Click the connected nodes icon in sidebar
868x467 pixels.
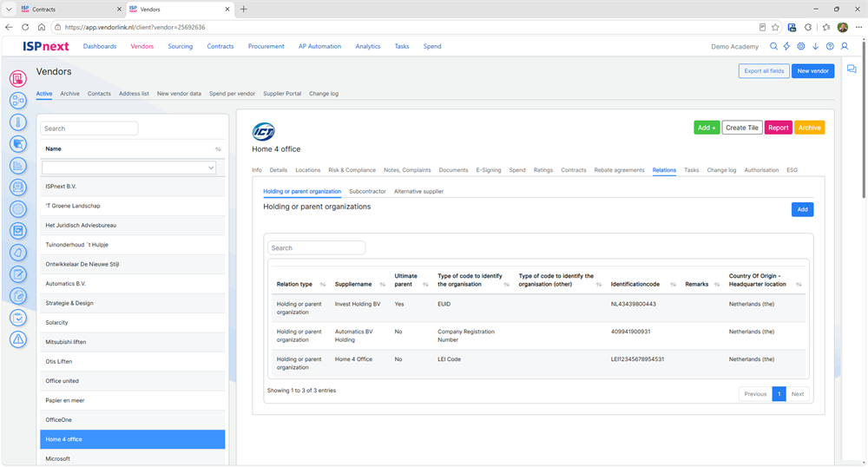tap(17, 100)
